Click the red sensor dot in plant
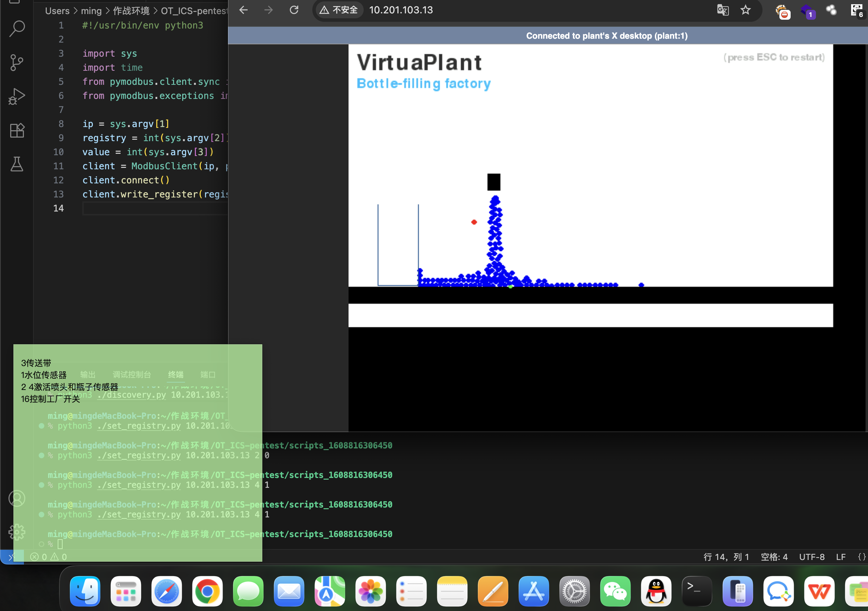Image resolution: width=868 pixels, height=611 pixels. click(474, 222)
